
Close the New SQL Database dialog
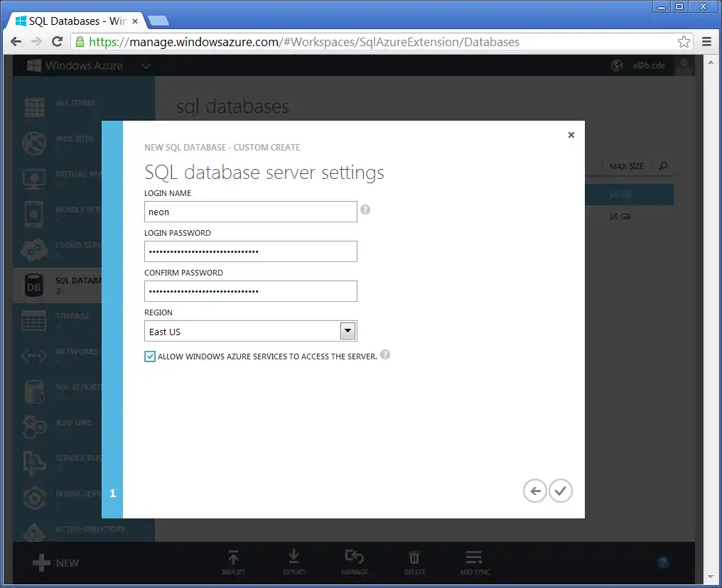(571, 135)
